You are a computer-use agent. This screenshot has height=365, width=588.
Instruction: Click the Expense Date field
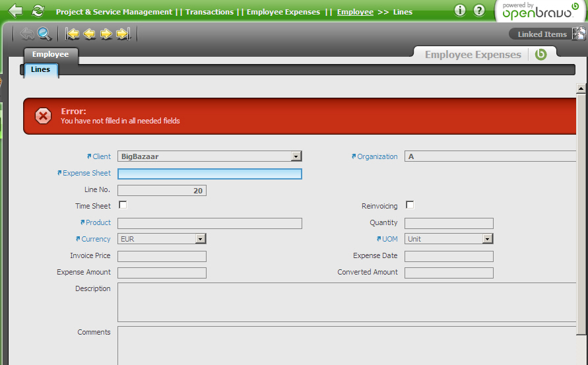tap(449, 256)
